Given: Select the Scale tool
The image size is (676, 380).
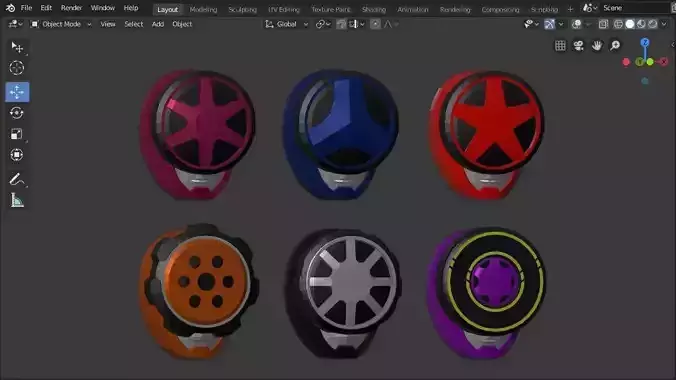Looking at the screenshot, I should click(17, 134).
